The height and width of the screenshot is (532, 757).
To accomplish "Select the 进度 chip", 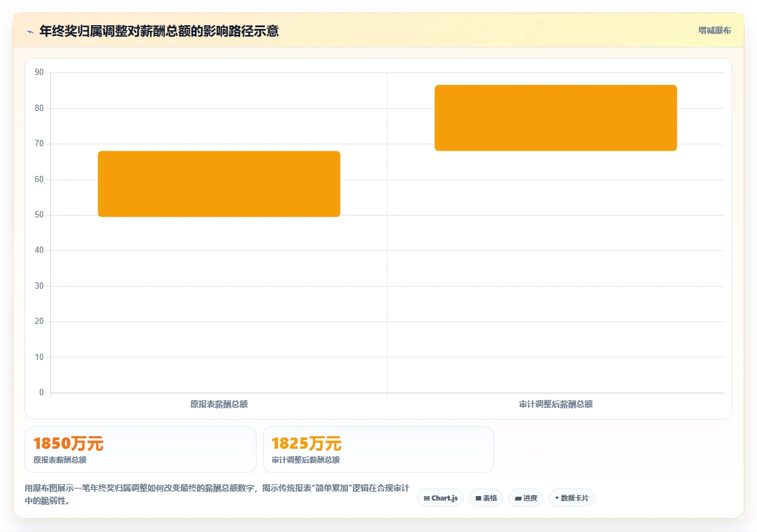I will (x=526, y=498).
